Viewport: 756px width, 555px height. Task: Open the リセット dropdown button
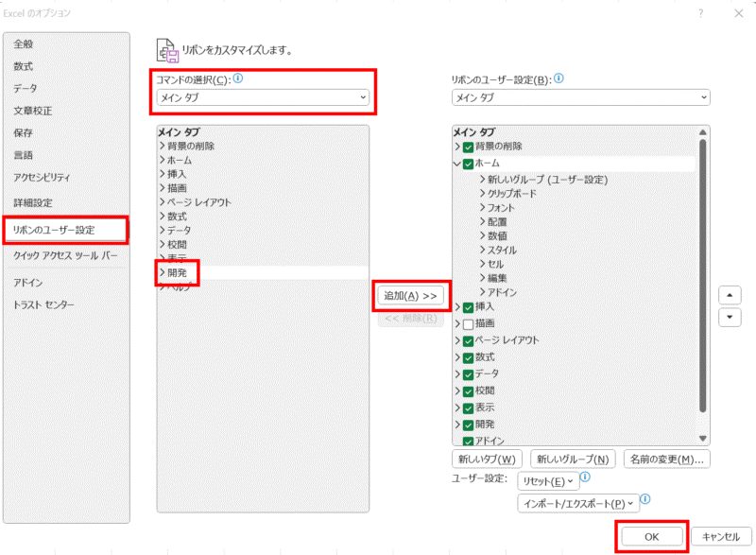(x=548, y=481)
